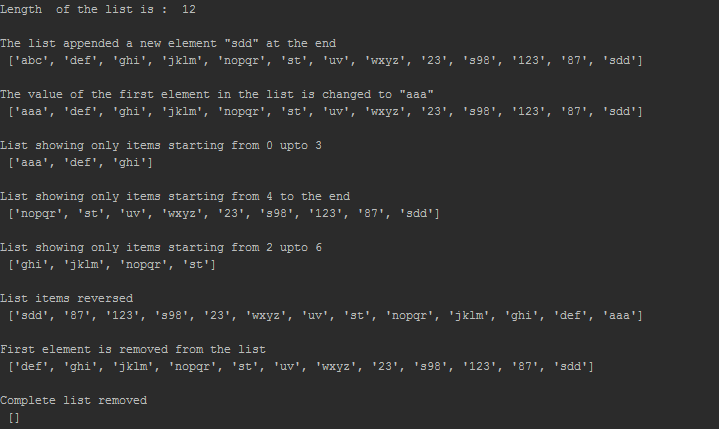
Task: Click the reversed list beginning with 'sdd'
Action: 325,315
